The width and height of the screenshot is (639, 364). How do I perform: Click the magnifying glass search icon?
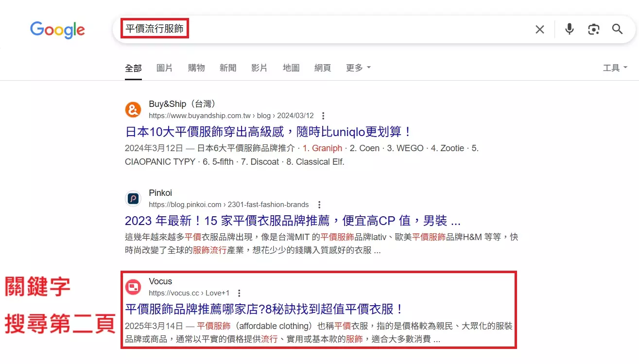pyautogui.click(x=617, y=29)
